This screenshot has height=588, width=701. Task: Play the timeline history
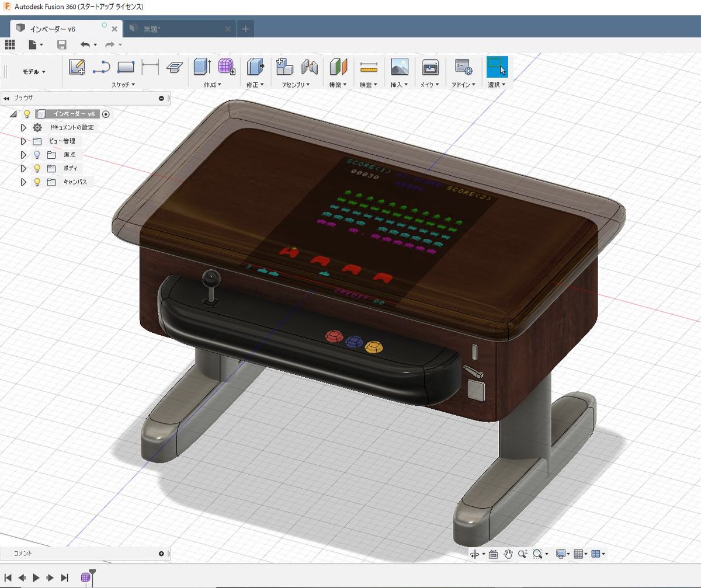click(x=36, y=577)
